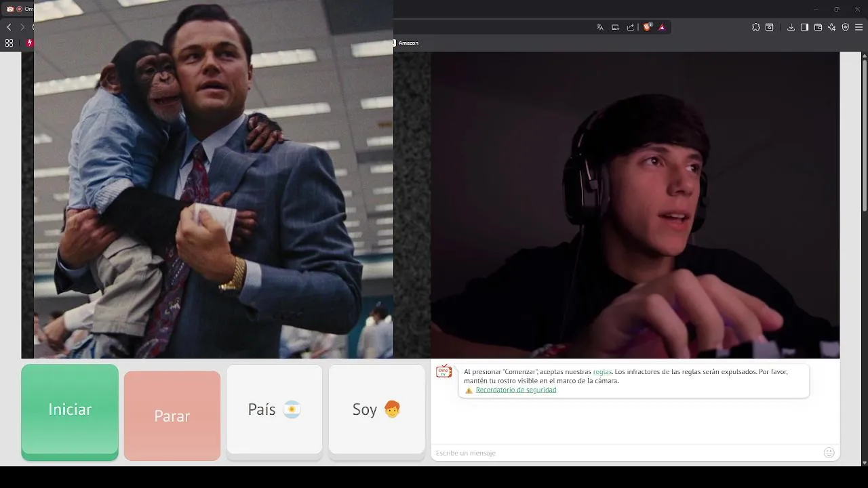868x488 pixels.
Task: Open the Leo AI sparkle icon
Action: pyautogui.click(x=831, y=27)
